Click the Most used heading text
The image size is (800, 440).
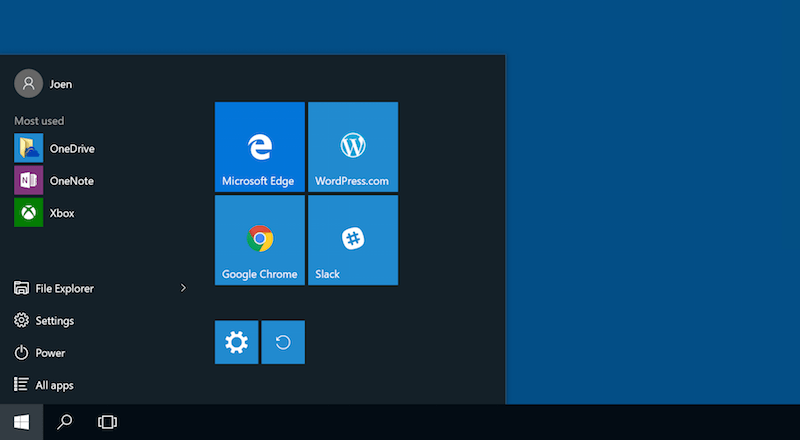pos(39,121)
